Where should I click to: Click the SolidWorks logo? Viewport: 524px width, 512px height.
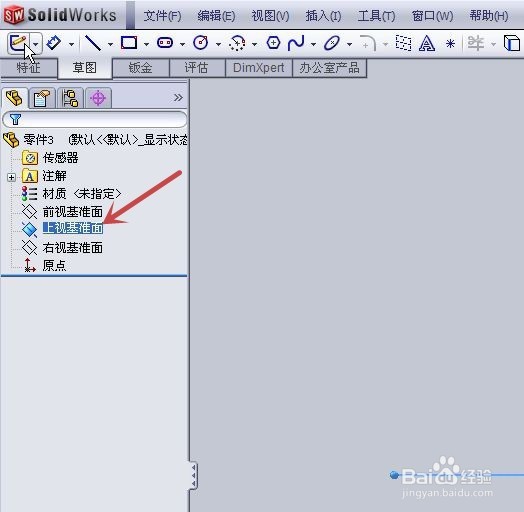(60, 15)
